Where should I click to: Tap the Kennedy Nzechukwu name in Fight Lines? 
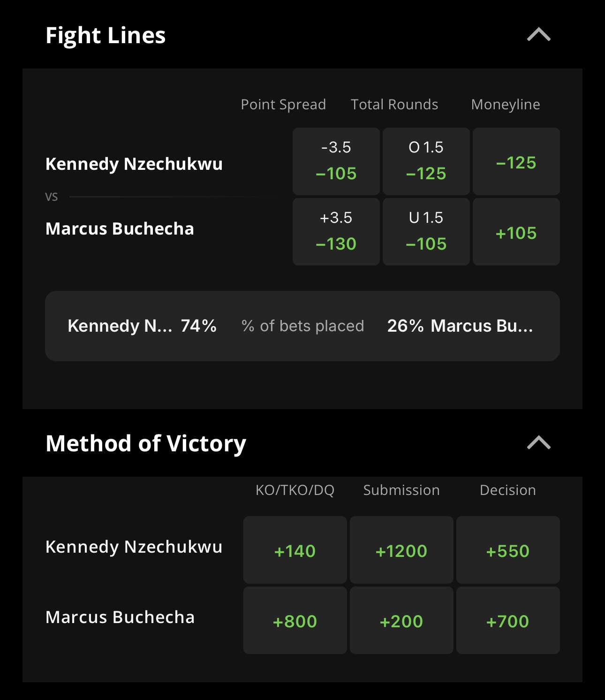coord(134,164)
